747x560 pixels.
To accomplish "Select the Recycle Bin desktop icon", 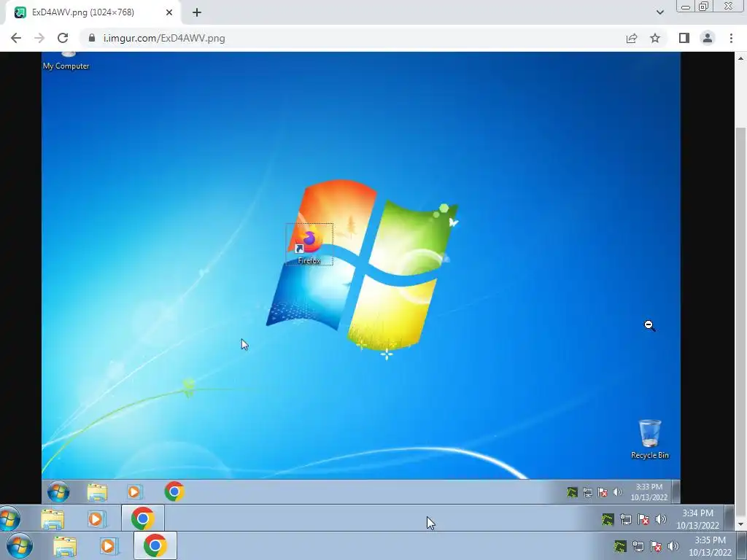I will (x=650, y=439).
